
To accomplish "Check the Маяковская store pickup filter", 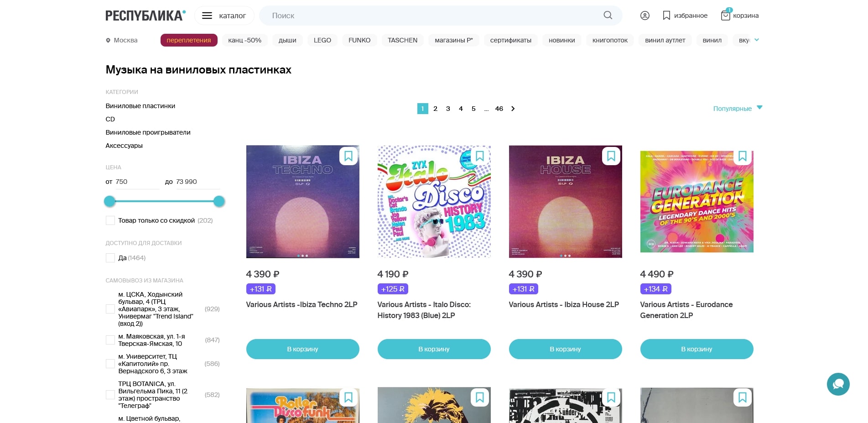I will click(110, 340).
